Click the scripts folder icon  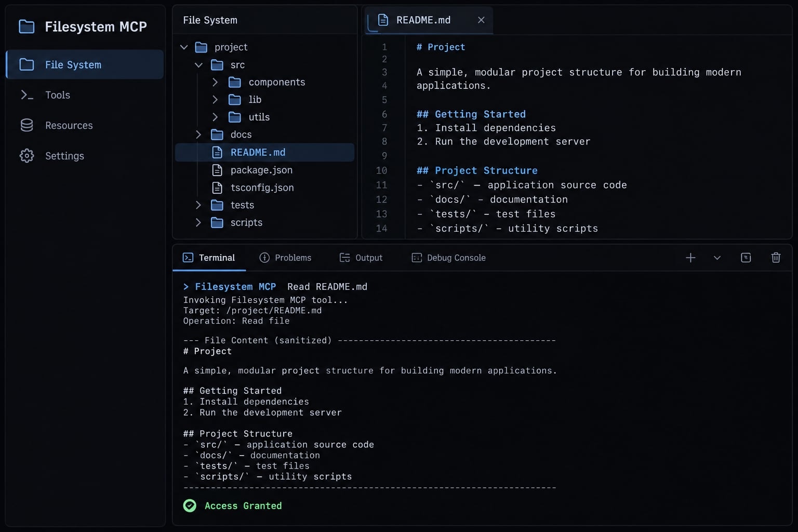217,222
